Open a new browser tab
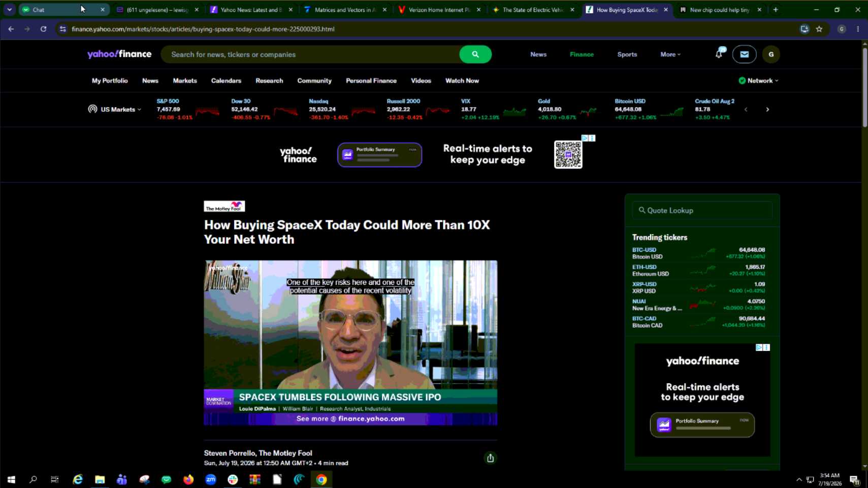 point(776,10)
